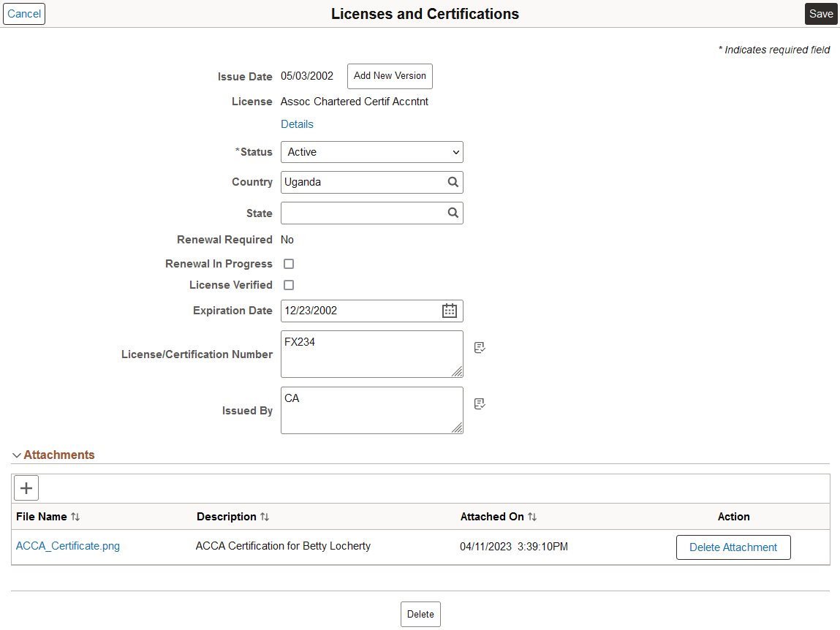The height and width of the screenshot is (630, 840).
Task: Open the Expiration Date calendar picker
Action: click(x=450, y=311)
